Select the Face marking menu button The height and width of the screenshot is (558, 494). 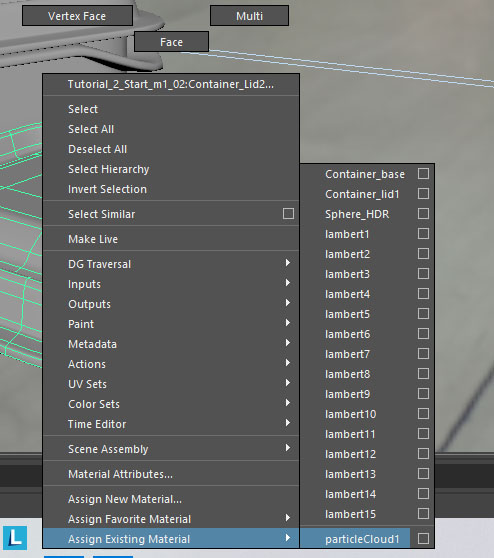(171, 42)
